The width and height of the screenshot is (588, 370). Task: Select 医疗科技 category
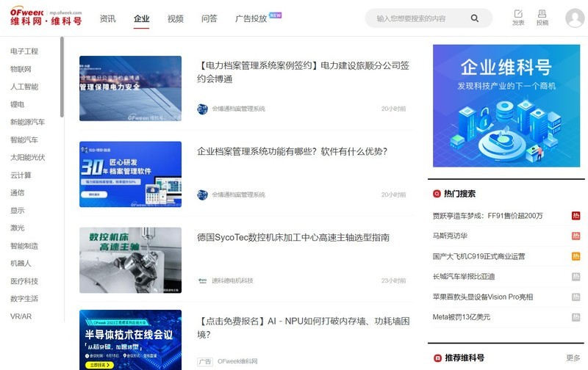click(x=24, y=281)
